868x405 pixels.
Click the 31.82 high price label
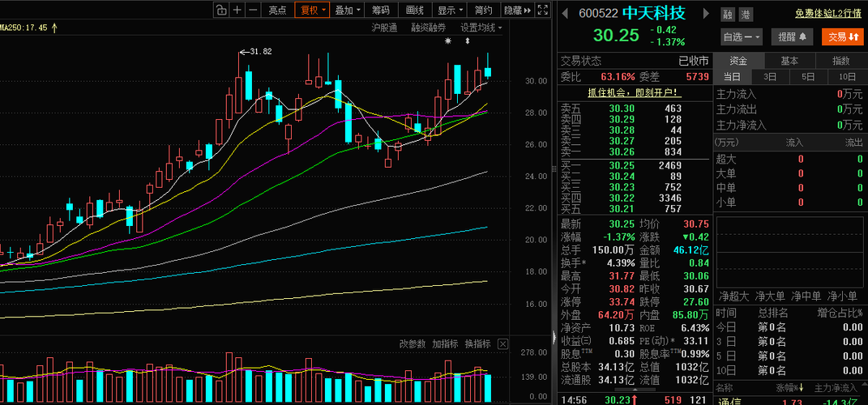(260, 52)
